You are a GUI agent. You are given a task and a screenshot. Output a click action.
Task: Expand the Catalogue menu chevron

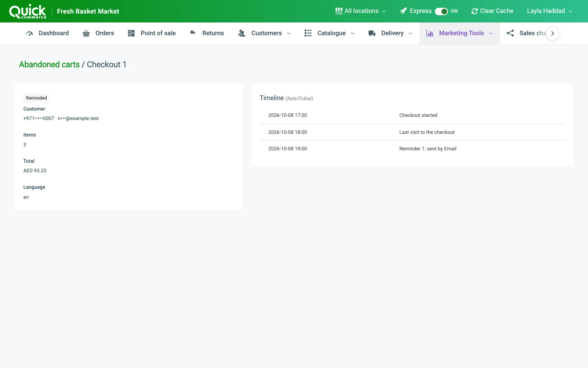(353, 33)
